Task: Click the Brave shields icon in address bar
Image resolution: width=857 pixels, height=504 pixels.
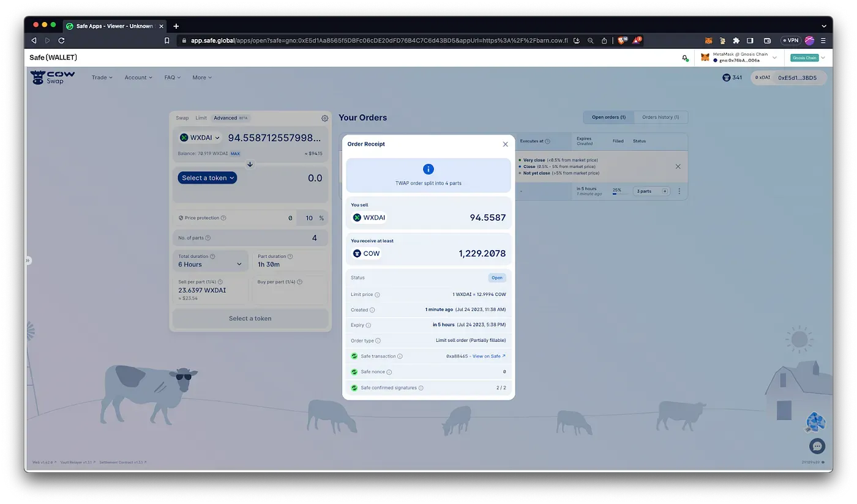Action: (x=623, y=40)
